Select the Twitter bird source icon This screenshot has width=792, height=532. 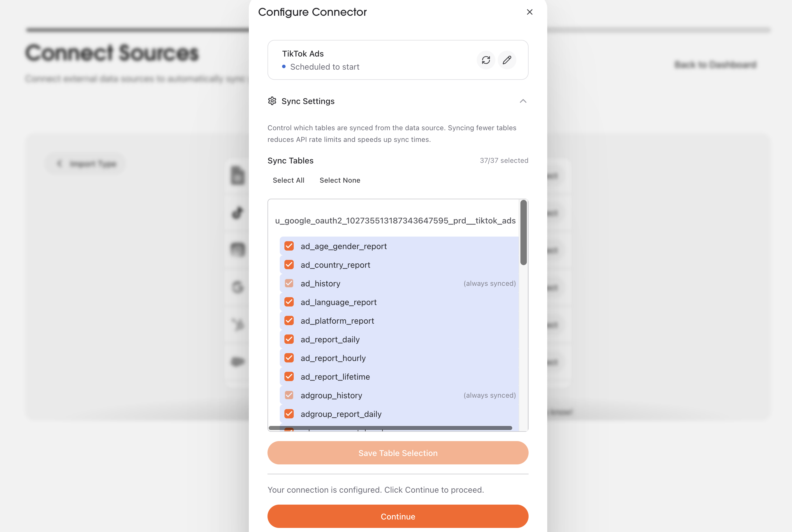237,325
